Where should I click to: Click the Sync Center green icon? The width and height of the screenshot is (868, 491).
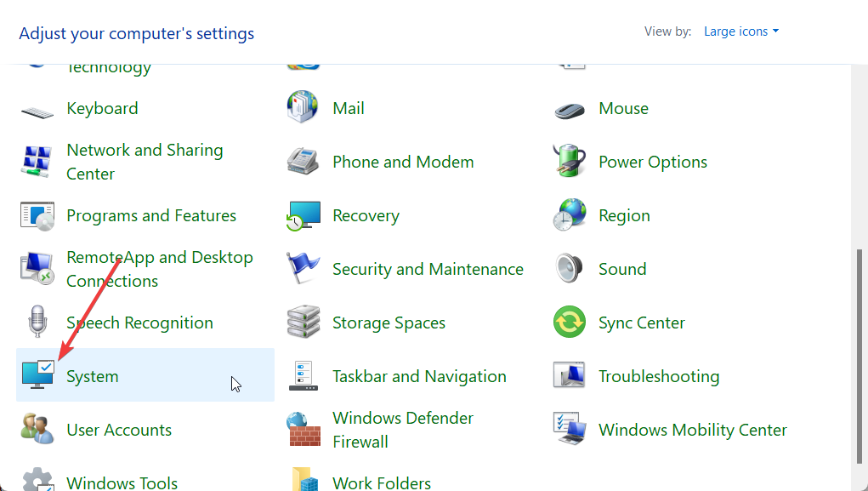pos(569,323)
